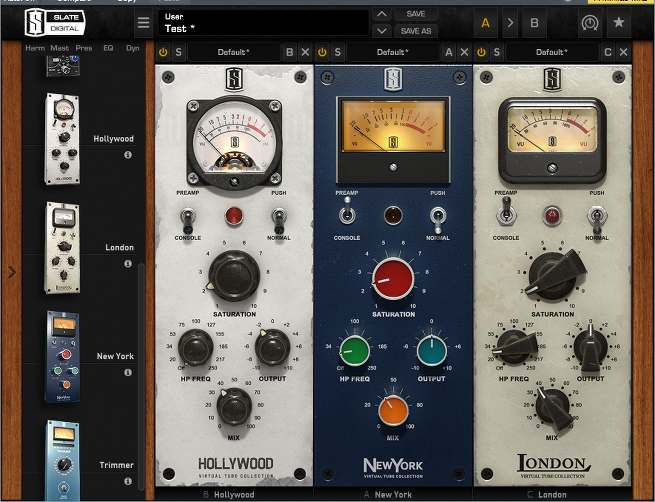Open London module Default preset dropdown

(x=552, y=52)
